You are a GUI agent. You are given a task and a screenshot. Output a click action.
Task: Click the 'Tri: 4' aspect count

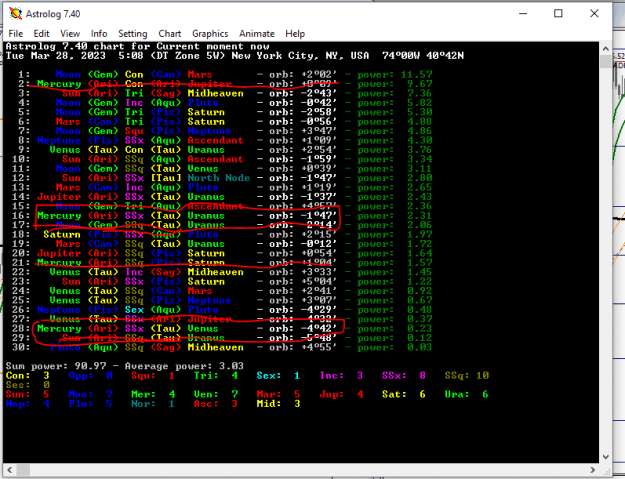(x=216, y=376)
